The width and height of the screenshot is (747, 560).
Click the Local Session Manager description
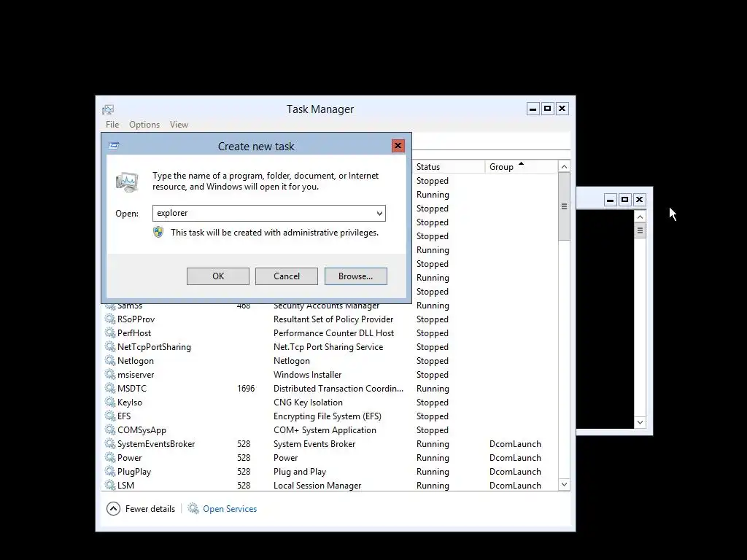coord(317,485)
